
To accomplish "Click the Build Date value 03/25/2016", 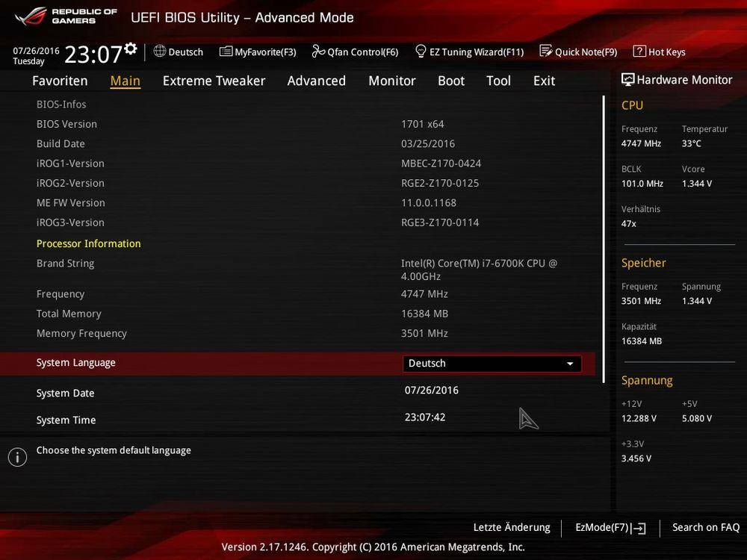I will tap(428, 144).
